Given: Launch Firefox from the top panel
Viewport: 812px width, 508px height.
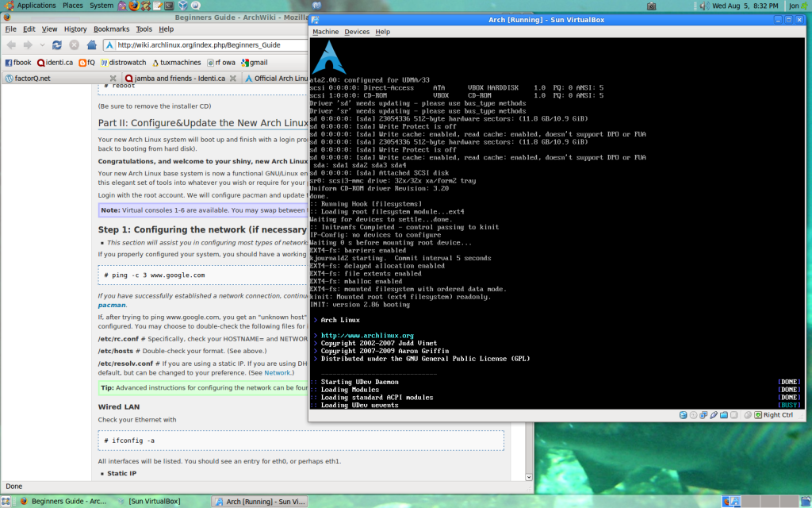Looking at the screenshot, I should [133, 6].
